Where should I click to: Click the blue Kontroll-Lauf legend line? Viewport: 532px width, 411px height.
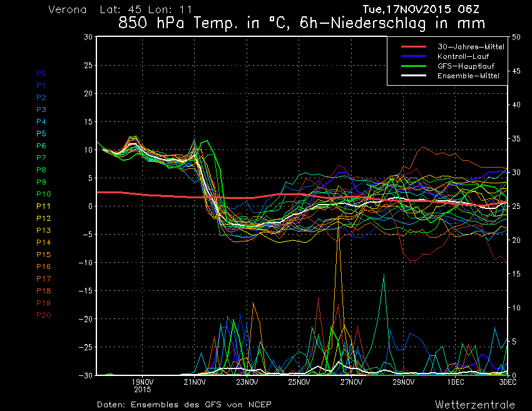click(x=414, y=56)
